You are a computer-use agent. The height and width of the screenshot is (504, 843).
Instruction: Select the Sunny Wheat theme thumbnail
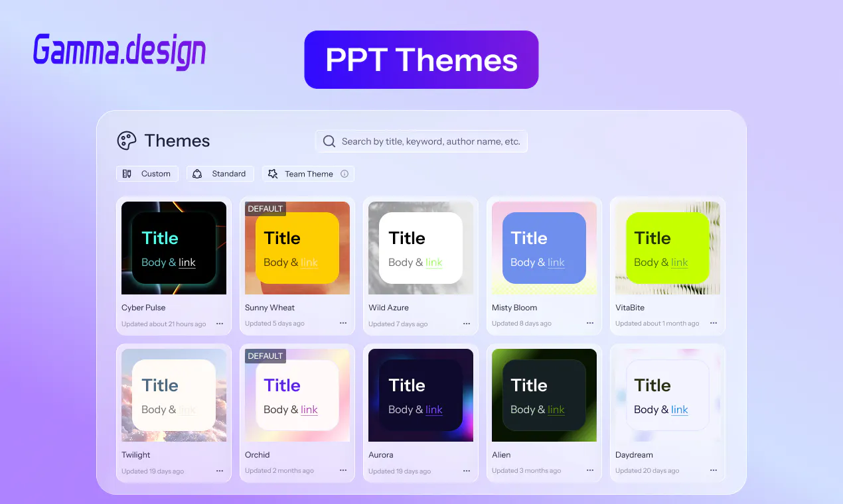click(297, 248)
